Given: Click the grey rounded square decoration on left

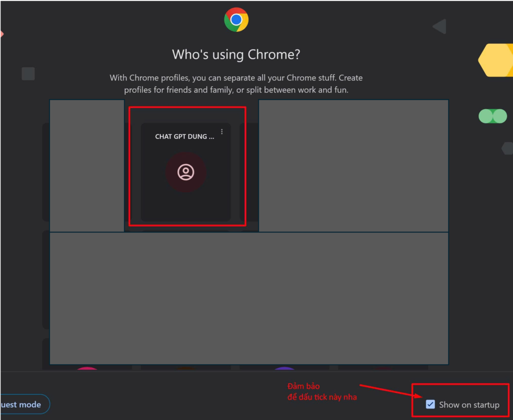Looking at the screenshot, I should [x=28, y=74].
